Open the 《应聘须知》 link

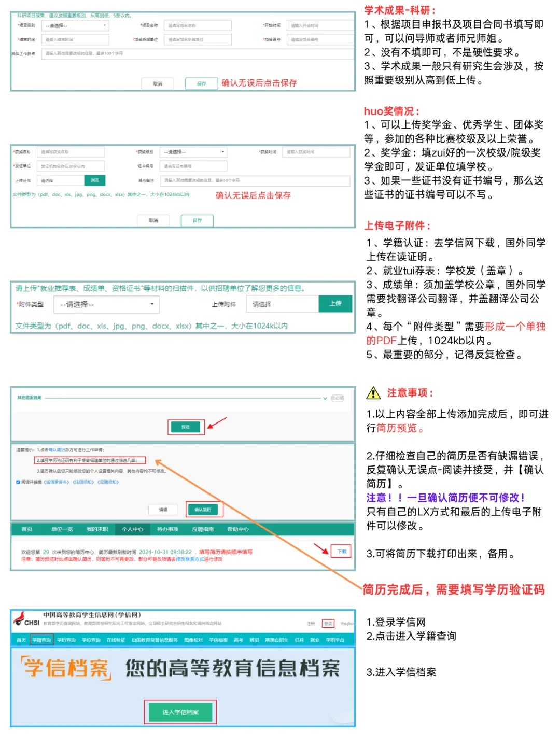pos(108,482)
